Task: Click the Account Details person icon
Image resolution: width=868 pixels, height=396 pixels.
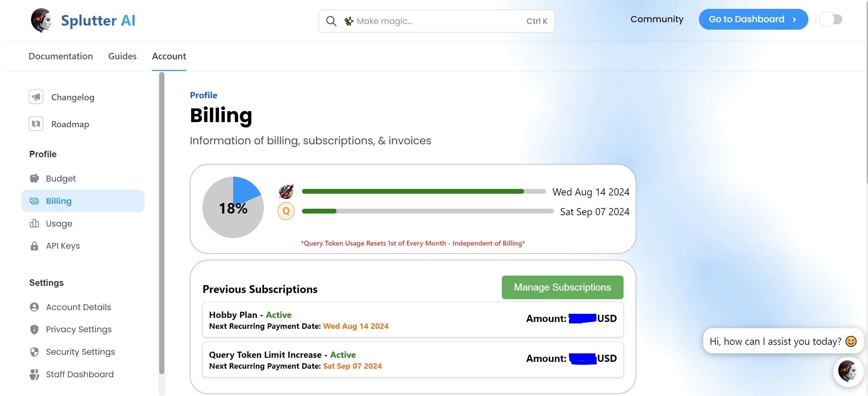Action: pyautogui.click(x=34, y=307)
